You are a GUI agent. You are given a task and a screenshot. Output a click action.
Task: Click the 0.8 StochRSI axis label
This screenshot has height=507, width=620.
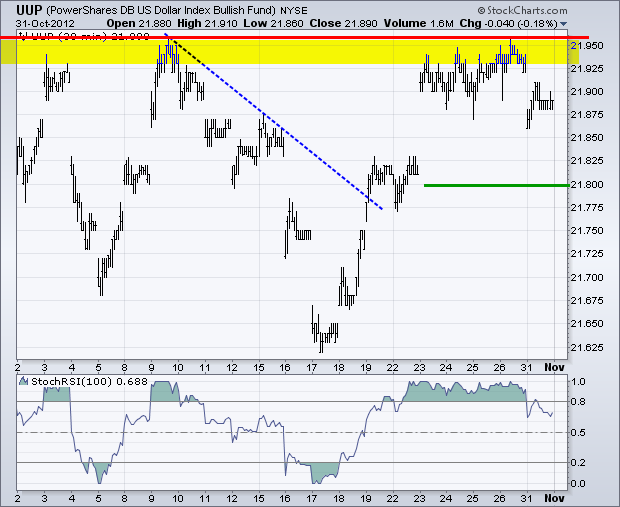tap(578, 402)
